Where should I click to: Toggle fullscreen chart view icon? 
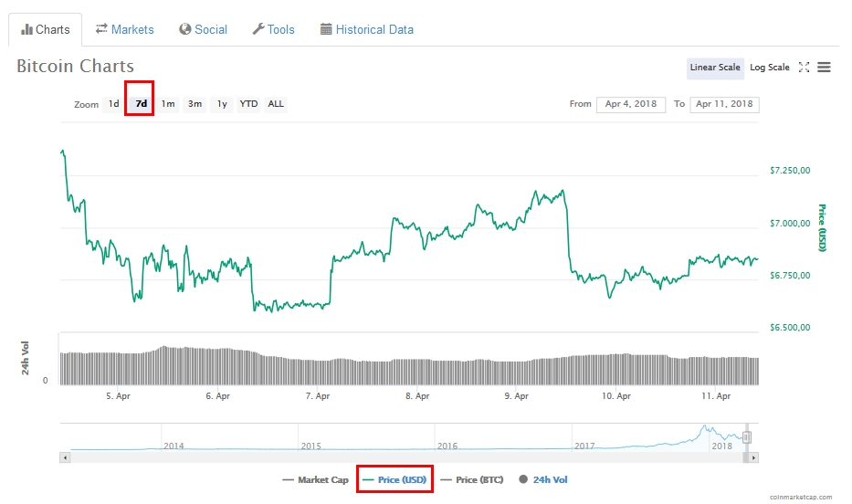click(x=805, y=68)
